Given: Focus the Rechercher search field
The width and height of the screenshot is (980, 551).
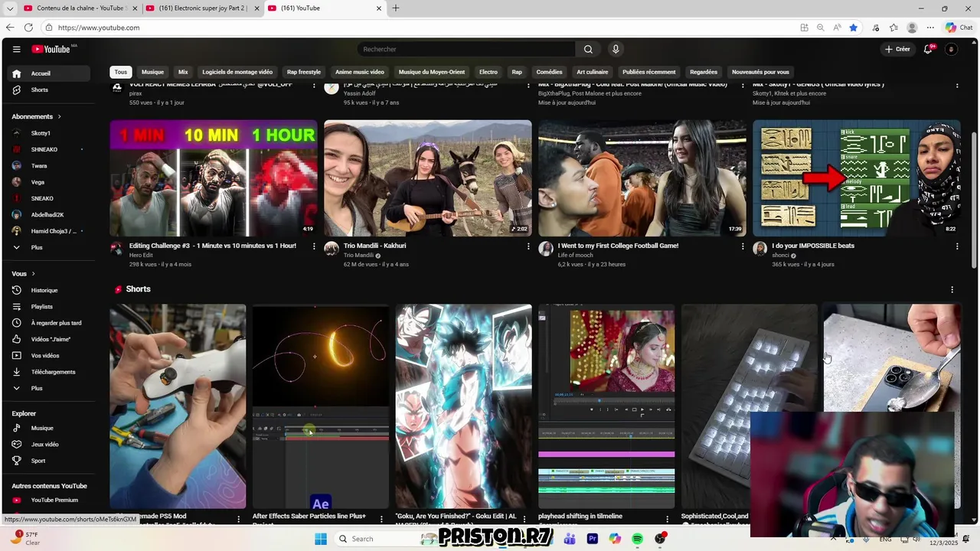Looking at the screenshot, I should [466, 49].
